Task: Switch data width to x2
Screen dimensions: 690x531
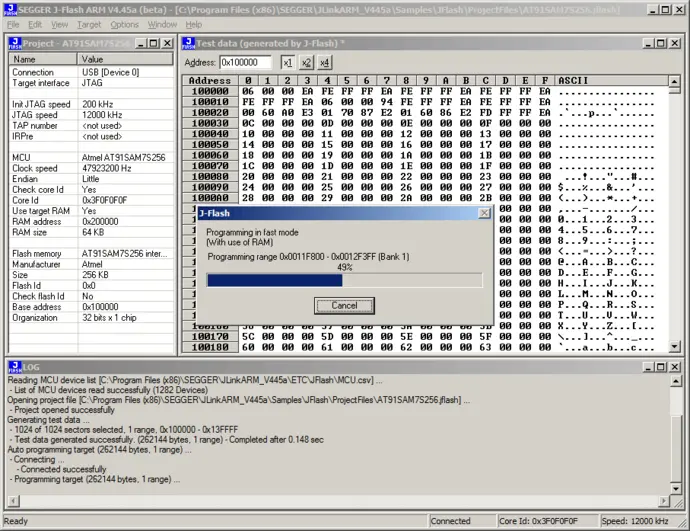Action: (305, 62)
